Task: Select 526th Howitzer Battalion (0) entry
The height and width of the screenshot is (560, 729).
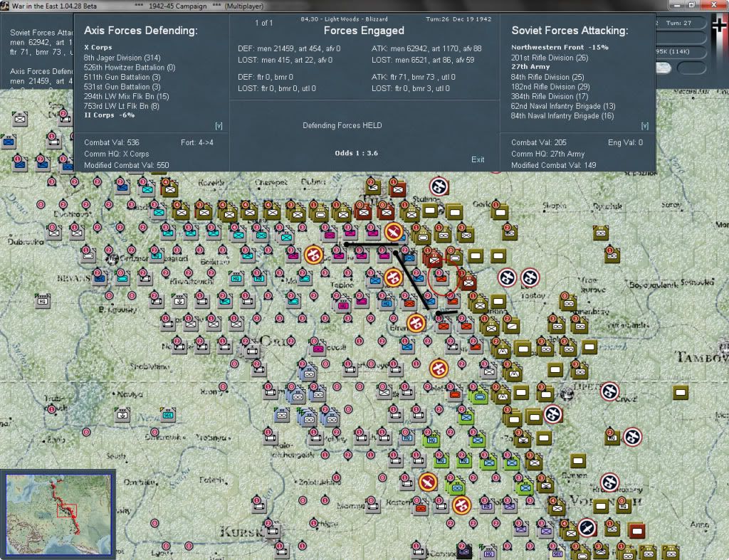Action: [130, 68]
